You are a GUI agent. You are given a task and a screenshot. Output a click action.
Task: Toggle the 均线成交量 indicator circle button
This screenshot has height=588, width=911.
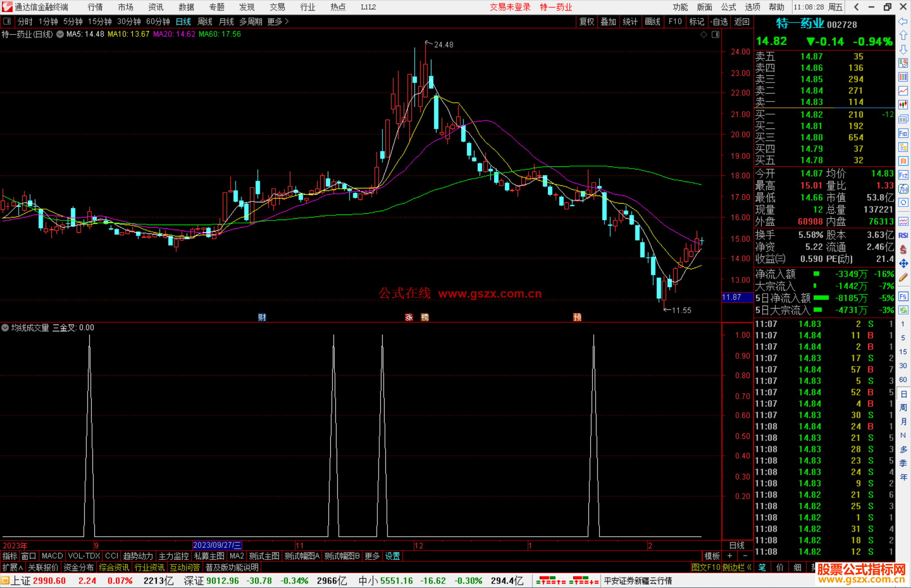click(x=5, y=328)
